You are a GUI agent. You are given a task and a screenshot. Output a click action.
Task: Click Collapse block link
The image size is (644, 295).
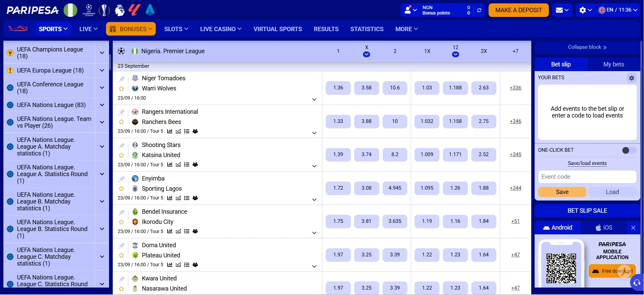tap(587, 47)
